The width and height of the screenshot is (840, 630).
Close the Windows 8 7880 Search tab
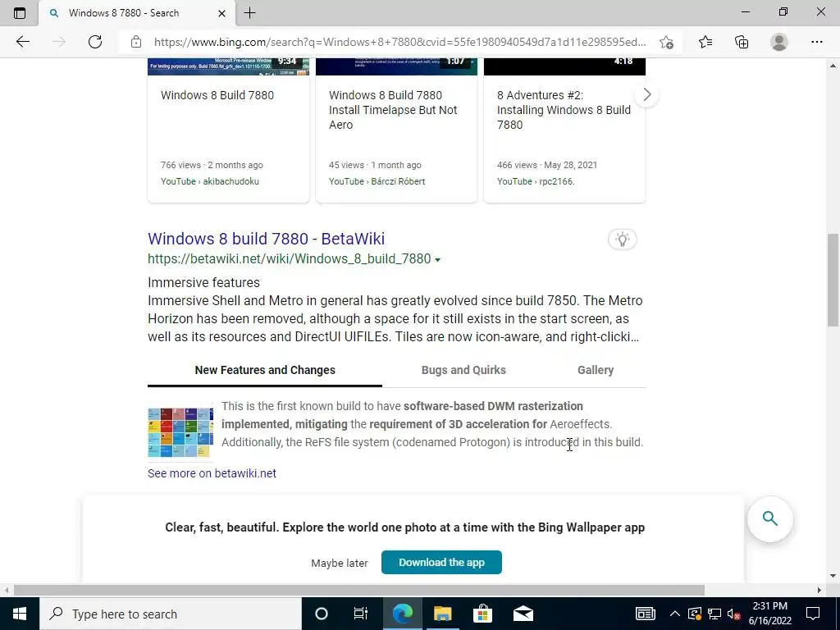221,13
